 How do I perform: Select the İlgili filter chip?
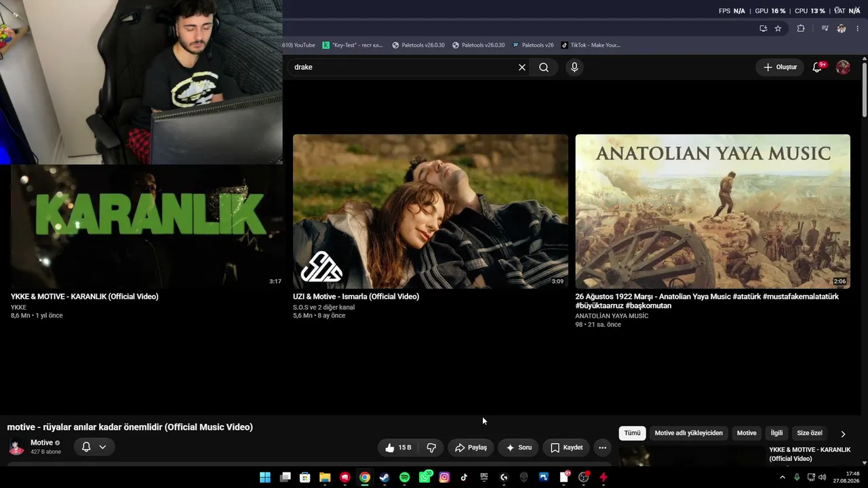pyautogui.click(x=776, y=433)
